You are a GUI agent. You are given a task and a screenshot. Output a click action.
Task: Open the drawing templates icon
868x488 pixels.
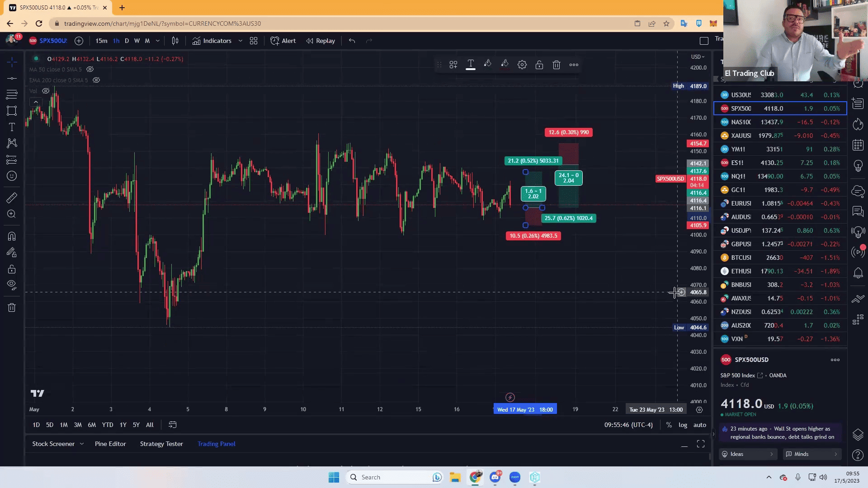coord(453,65)
